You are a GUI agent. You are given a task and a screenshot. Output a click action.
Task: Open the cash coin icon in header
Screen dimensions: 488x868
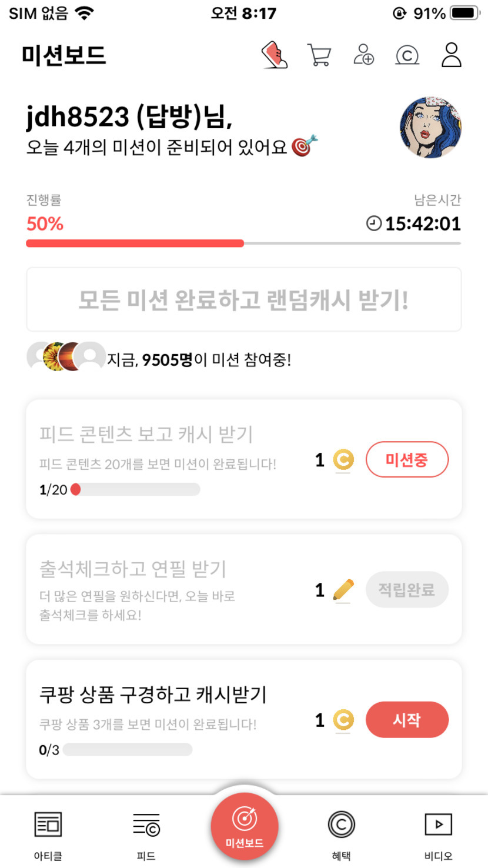407,55
